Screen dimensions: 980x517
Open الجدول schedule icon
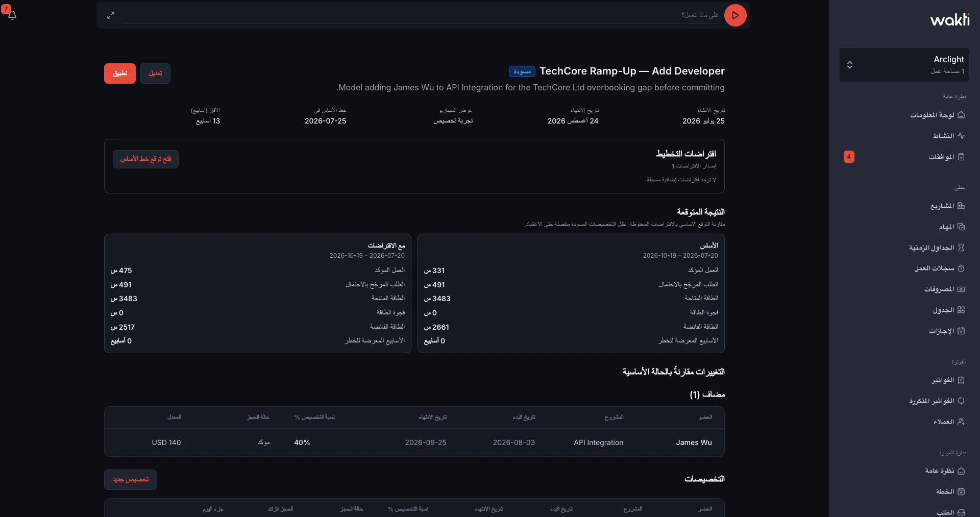[x=961, y=310]
